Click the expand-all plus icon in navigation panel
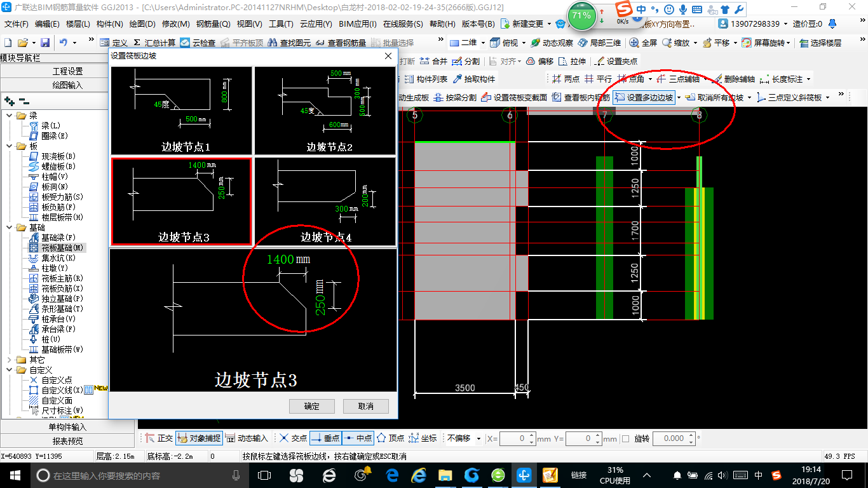The image size is (868, 488). [9, 101]
